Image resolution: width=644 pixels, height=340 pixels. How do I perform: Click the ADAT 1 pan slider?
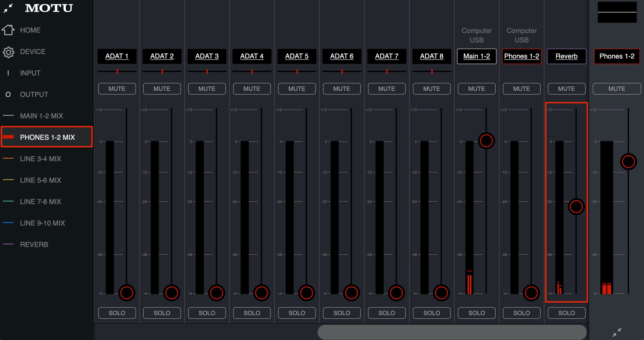(117, 72)
